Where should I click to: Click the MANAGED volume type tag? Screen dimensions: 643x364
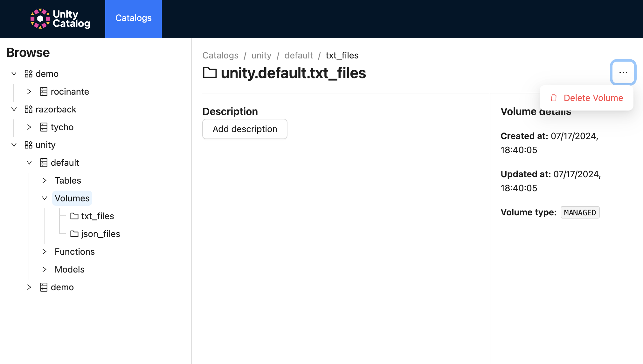click(580, 212)
